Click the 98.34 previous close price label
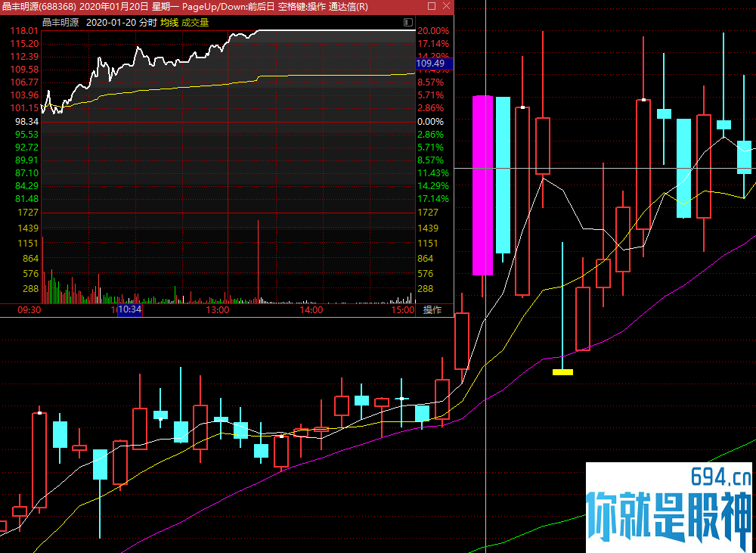756x553 pixels. [27, 122]
